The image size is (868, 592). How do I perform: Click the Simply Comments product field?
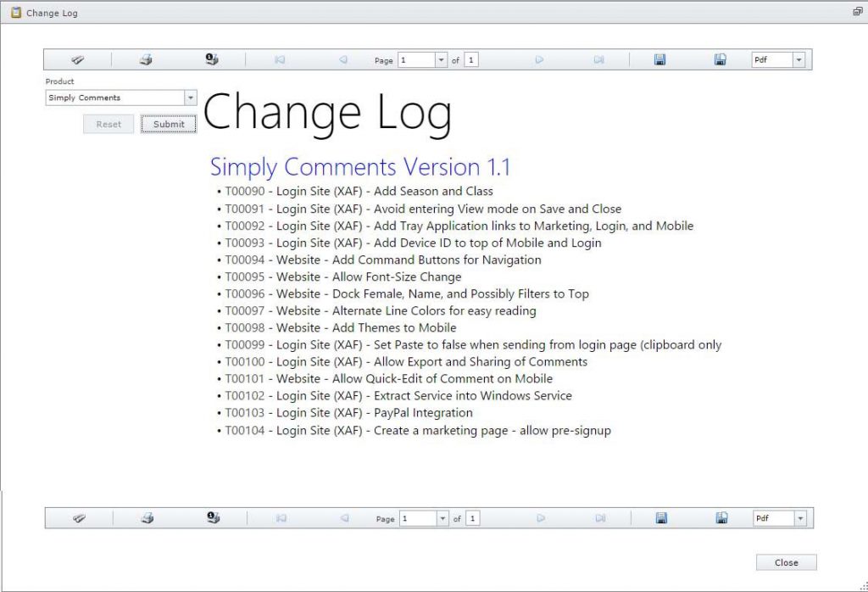tap(115, 98)
